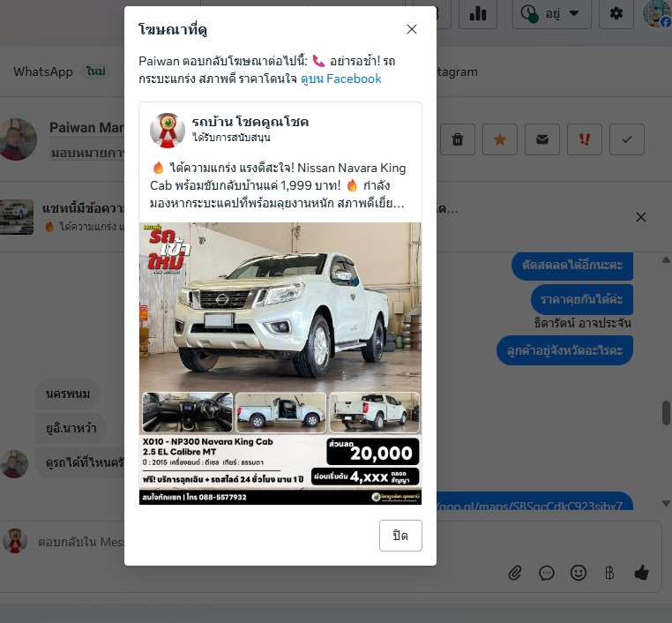Click message ลูกค้าอยู่จังหวัดอะไรคะ
The height and width of the screenshot is (623, 672).
click(x=564, y=350)
